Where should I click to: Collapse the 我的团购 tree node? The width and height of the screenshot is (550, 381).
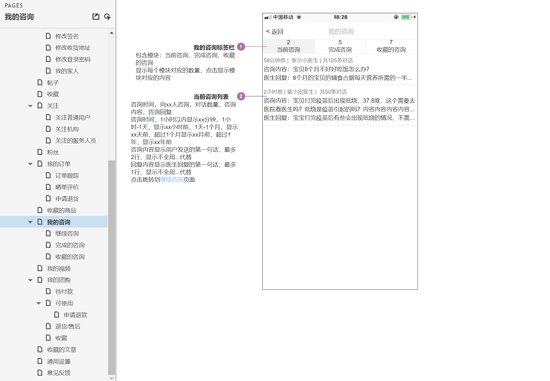click(x=31, y=280)
